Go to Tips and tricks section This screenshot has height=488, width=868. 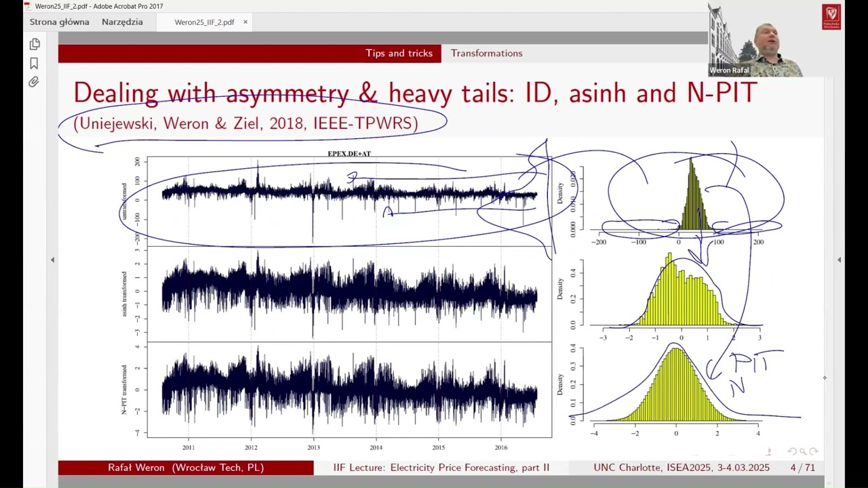pyautogui.click(x=399, y=53)
